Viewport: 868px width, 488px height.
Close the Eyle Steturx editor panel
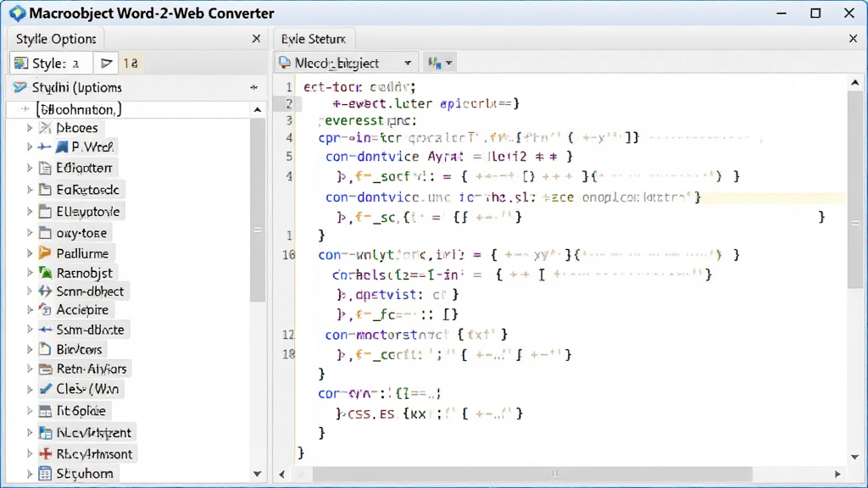(x=853, y=39)
